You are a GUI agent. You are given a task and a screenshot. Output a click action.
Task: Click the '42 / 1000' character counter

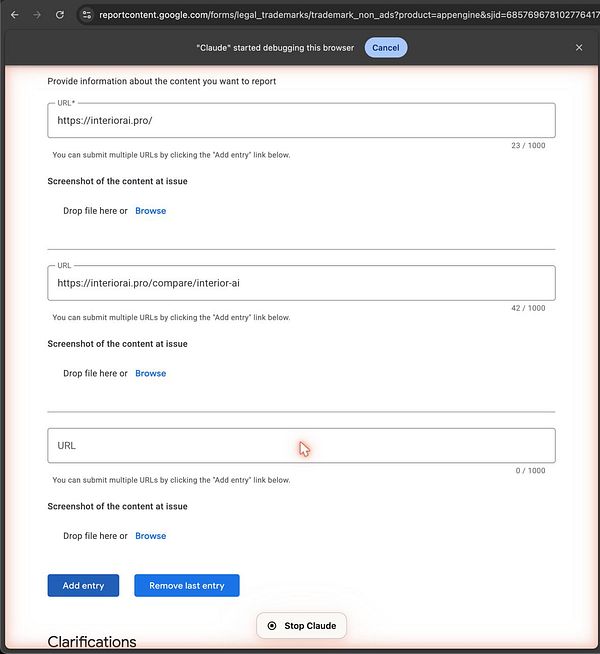pyautogui.click(x=528, y=308)
